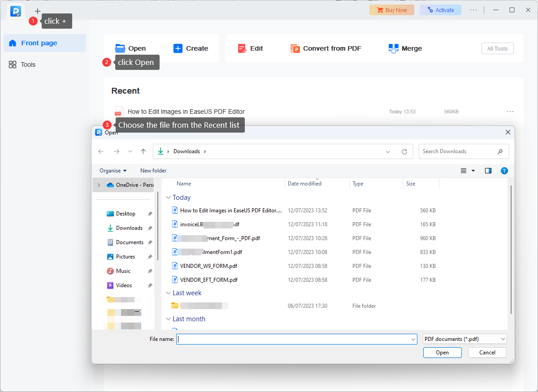Click the Edit tool shortcut
Image resolution: width=538 pixels, height=392 pixels.
[x=250, y=48]
